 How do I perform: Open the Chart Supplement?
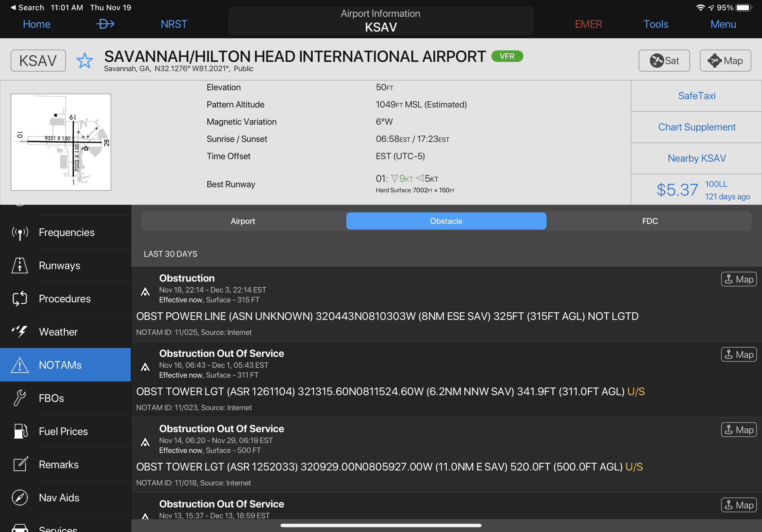pyautogui.click(x=696, y=127)
